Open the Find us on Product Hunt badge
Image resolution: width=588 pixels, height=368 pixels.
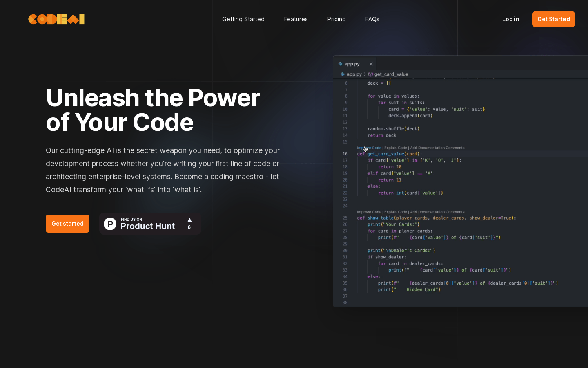pos(150,224)
